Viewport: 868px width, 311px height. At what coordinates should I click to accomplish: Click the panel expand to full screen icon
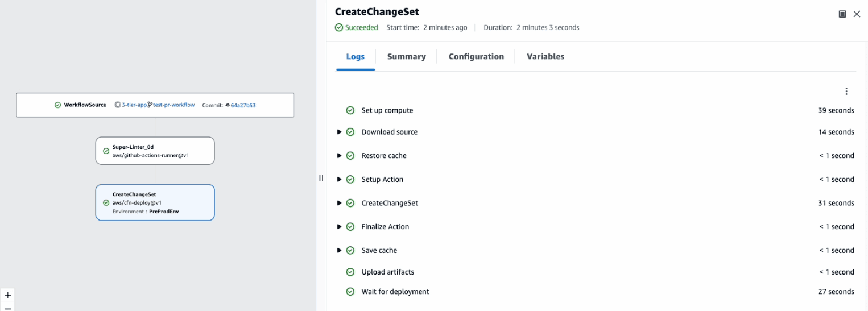842,14
